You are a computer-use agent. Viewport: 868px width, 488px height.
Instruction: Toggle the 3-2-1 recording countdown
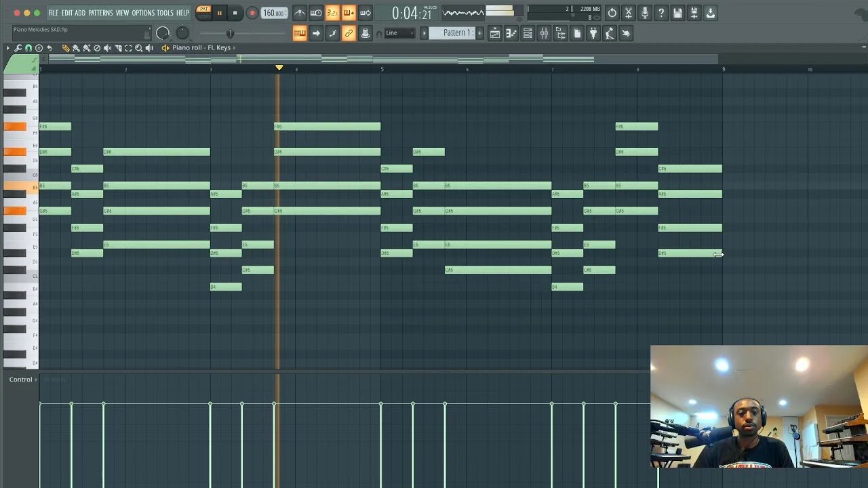332,13
